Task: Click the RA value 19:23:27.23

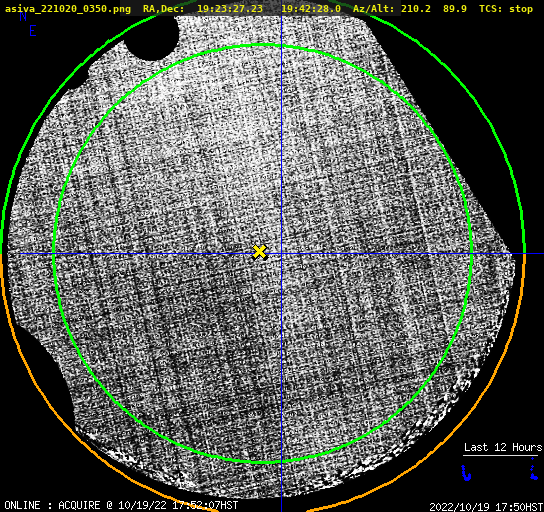Action: coord(230,9)
